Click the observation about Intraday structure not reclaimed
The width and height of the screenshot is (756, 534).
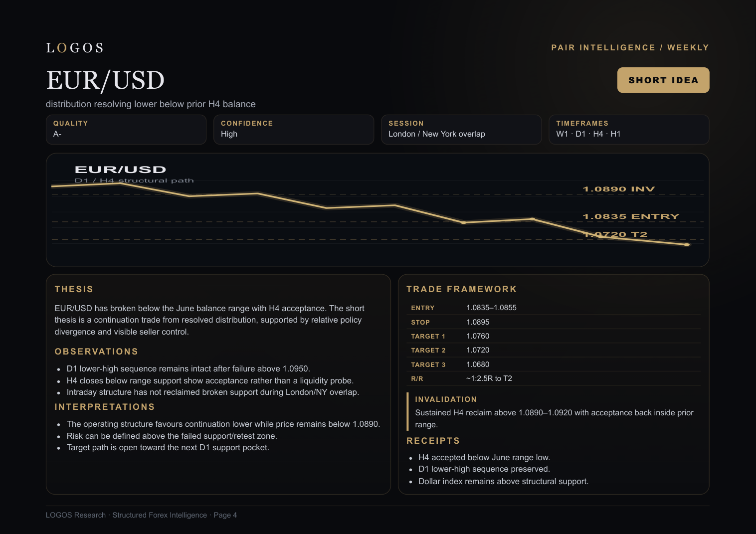click(x=212, y=392)
